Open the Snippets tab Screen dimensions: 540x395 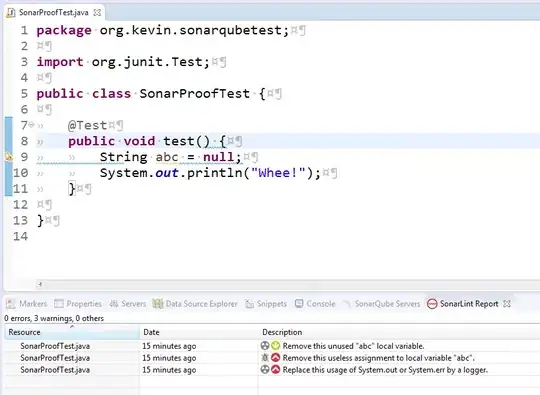pyautogui.click(x=266, y=304)
